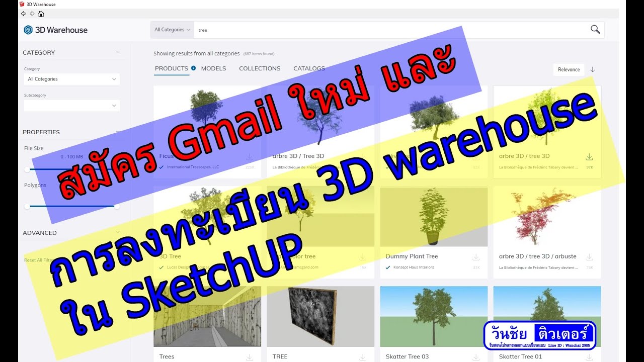Open the Relevance sort dropdown

pos(569,69)
